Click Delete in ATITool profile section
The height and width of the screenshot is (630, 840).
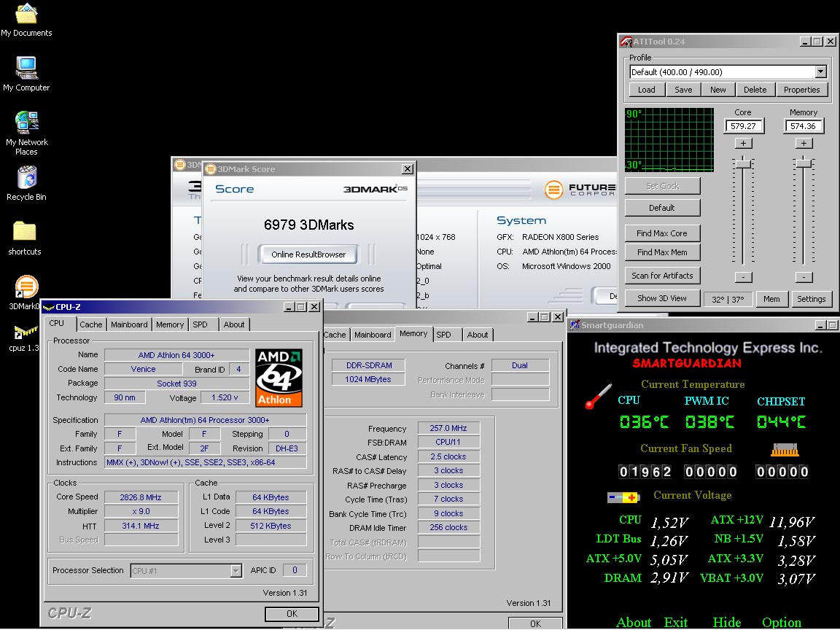tap(755, 90)
